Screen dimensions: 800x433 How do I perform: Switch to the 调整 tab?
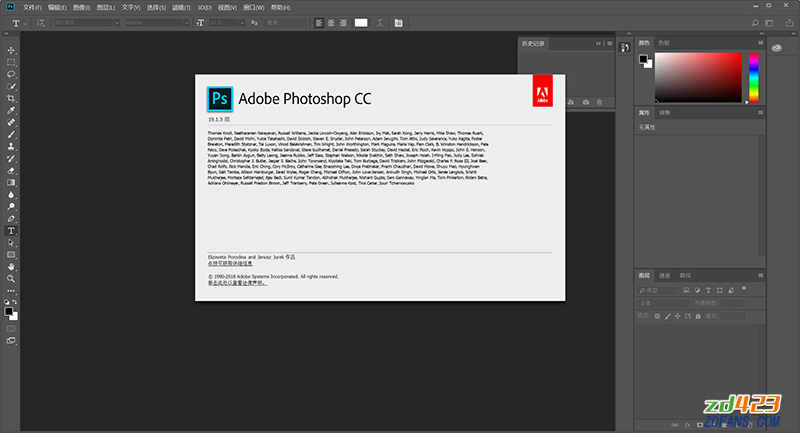pos(664,113)
